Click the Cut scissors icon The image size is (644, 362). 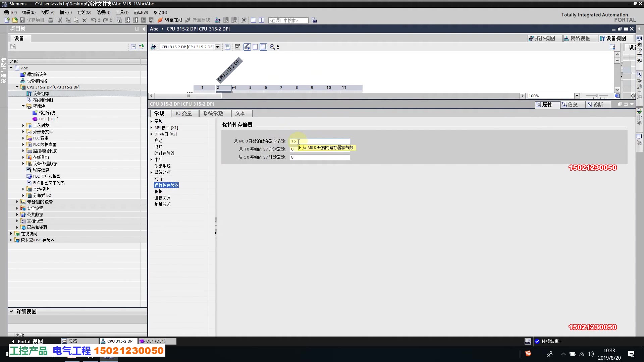click(60, 20)
